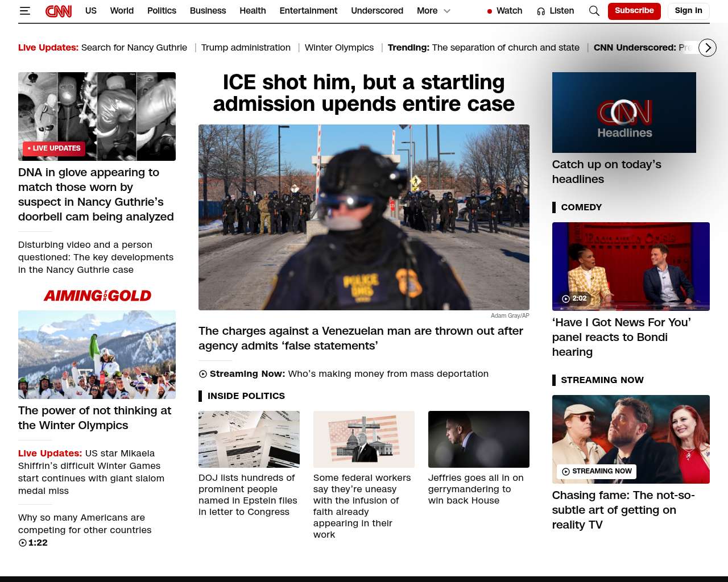Open the Live Updates badge on Guthrie image
The width and height of the screenshot is (728, 582).
(x=54, y=148)
